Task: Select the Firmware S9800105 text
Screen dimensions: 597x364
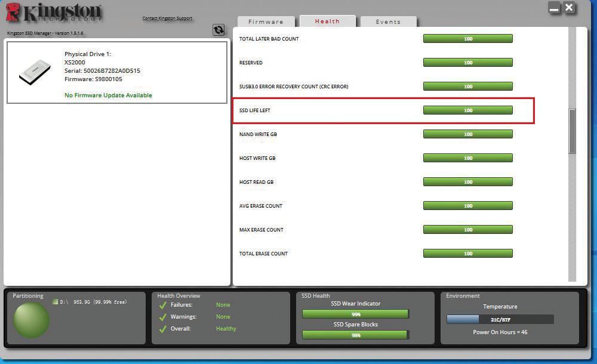Action: click(93, 79)
